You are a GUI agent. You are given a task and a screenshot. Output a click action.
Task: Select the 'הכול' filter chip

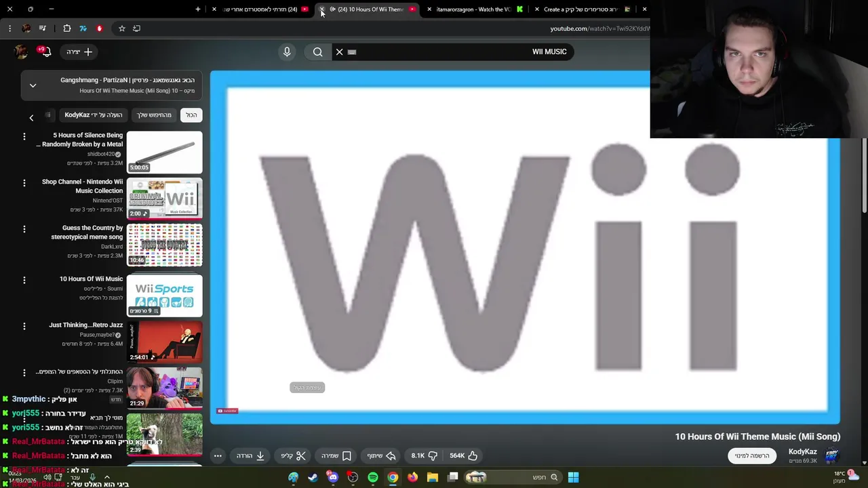(x=191, y=115)
